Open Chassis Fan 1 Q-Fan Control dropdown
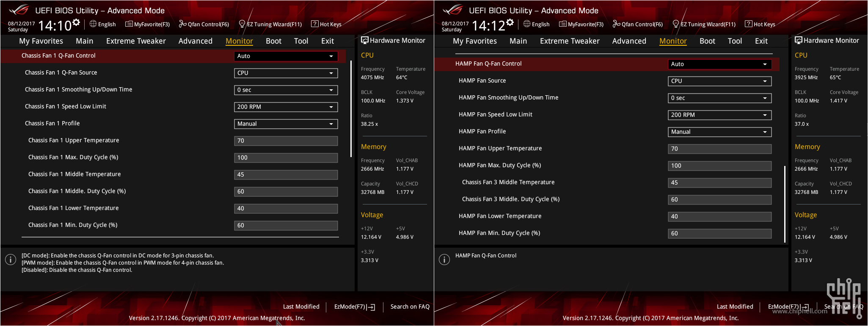This screenshot has height=326, width=868. 286,56
